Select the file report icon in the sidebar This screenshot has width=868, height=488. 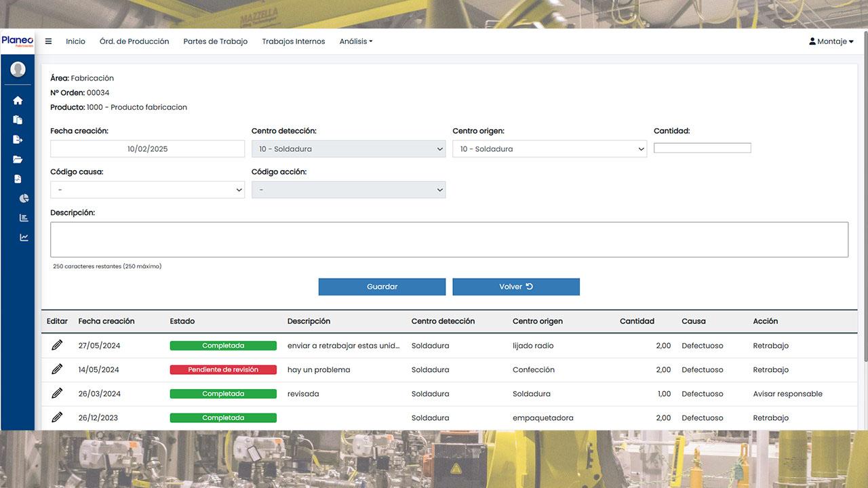pyautogui.click(x=18, y=178)
